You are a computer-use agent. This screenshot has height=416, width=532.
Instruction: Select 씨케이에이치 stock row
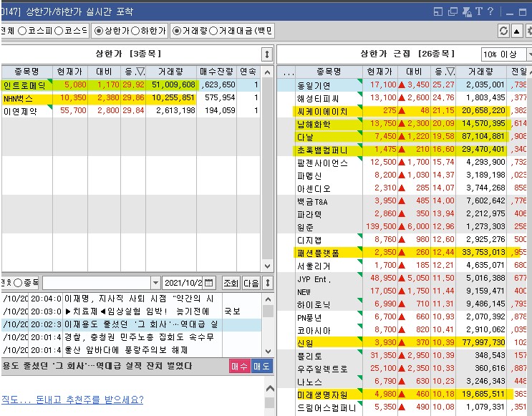404,111
